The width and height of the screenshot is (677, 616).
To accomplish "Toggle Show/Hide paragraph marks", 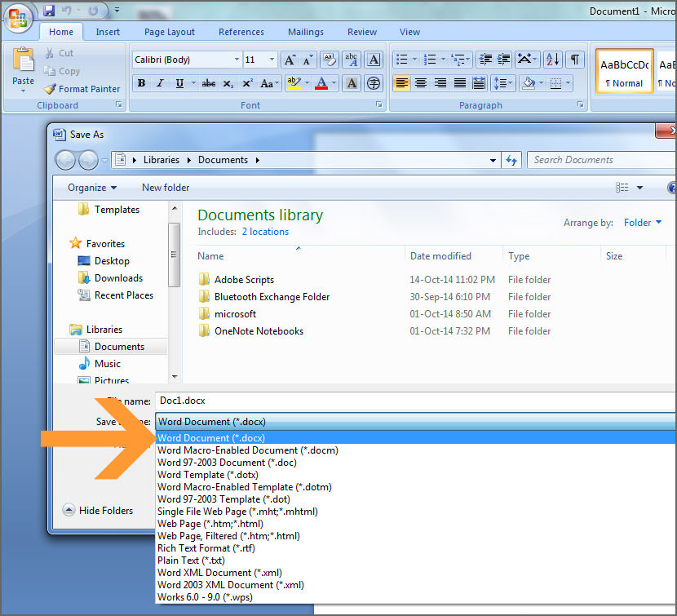I will pos(575,60).
